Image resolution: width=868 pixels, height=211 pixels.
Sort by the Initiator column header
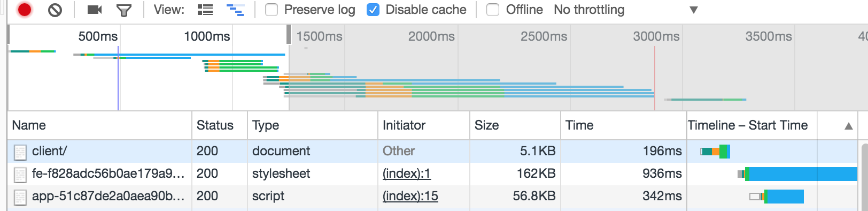pyautogui.click(x=424, y=125)
